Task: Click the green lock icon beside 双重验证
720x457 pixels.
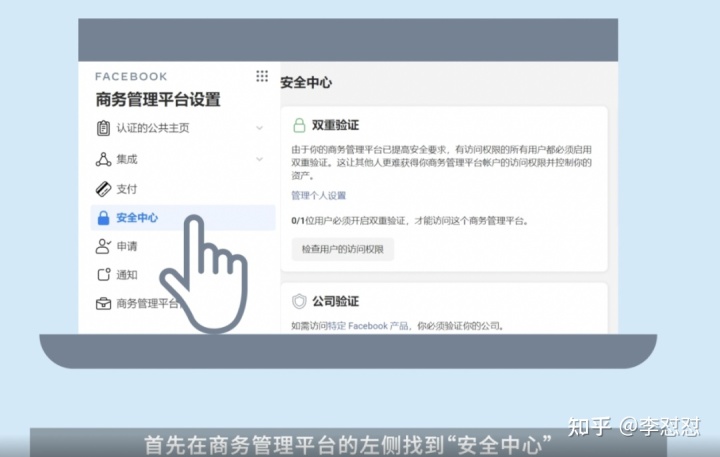Action: pos(299,125)
